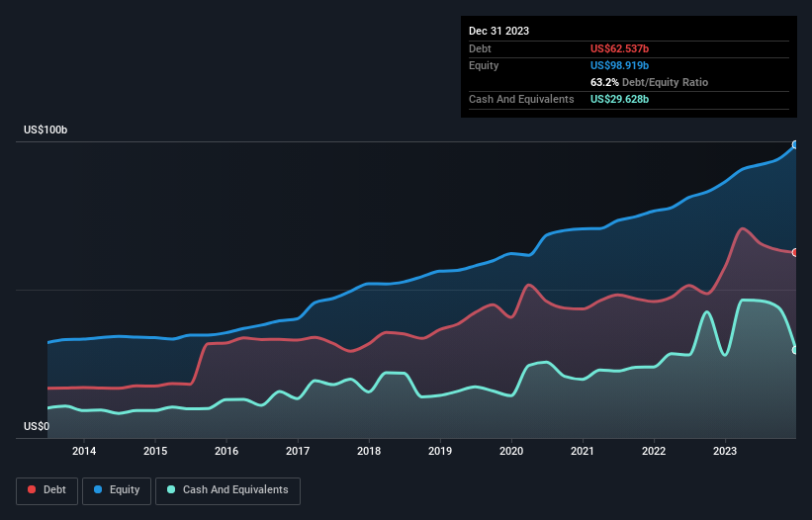
Task: Click the 2020 x-axis label
Action: pos(511,451)
